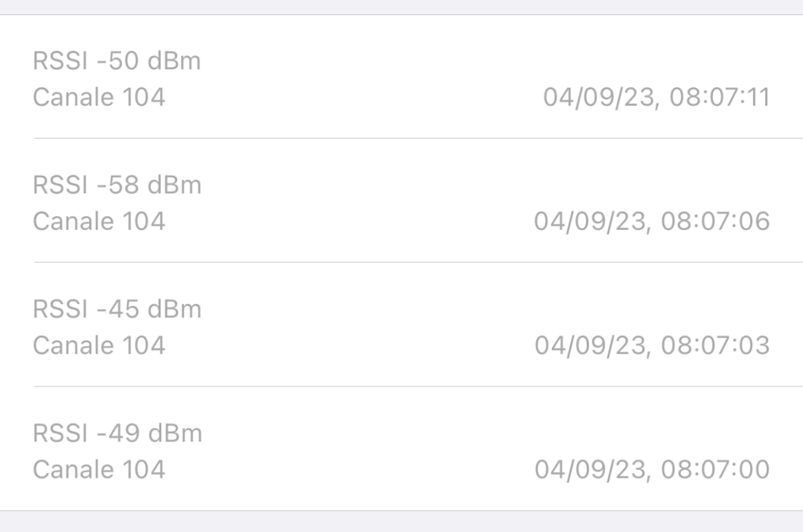803x532 pixels.
Task: Click empty space right of RSSI -45 dBm
Action: click(487, 310)
